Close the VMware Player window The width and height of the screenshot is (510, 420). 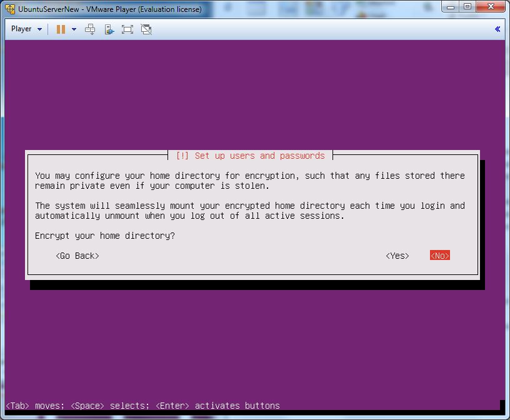pyautogui.click(x=490, y=7)
